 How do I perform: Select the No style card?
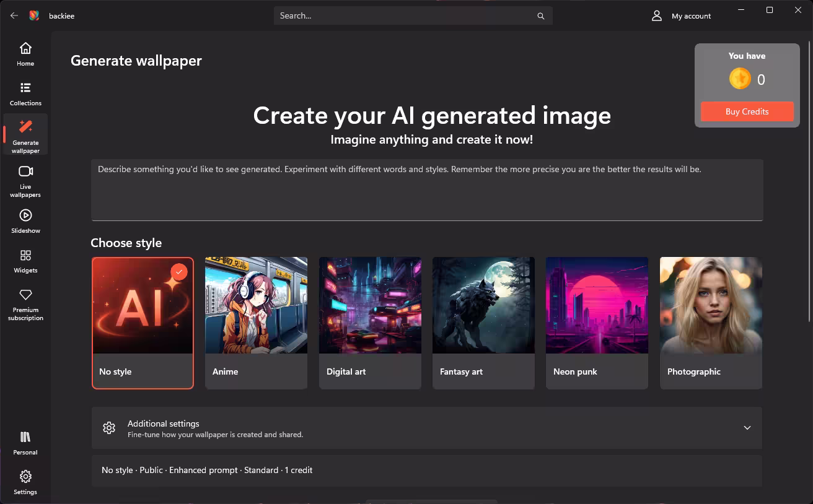click(x=143, y=323)
